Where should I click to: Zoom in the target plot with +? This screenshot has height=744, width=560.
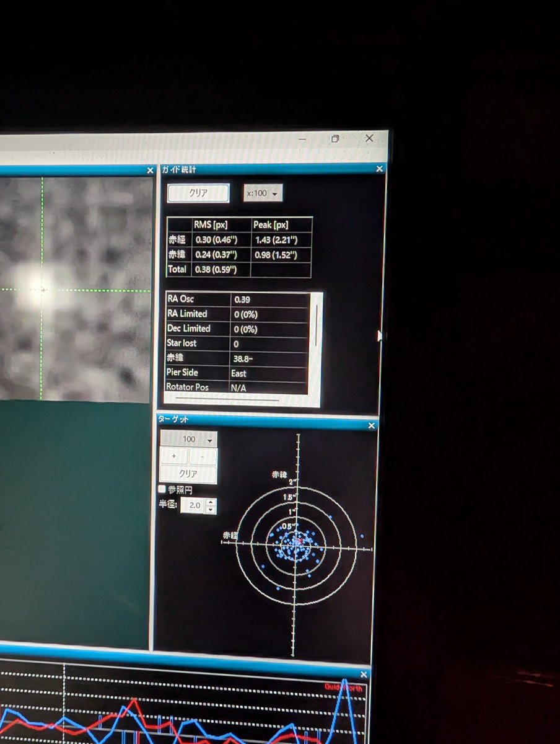(174, 456)
